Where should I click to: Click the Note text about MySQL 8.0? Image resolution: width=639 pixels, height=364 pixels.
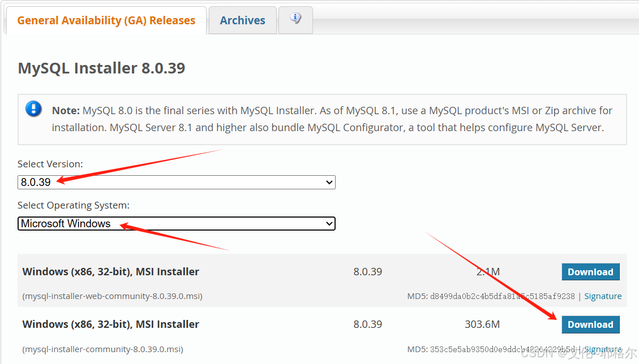coord(332,119)
